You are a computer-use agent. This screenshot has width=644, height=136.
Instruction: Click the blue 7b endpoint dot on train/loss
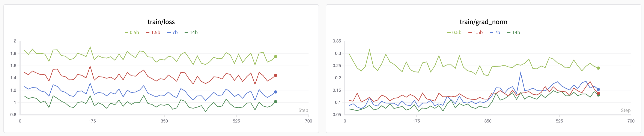275,92
